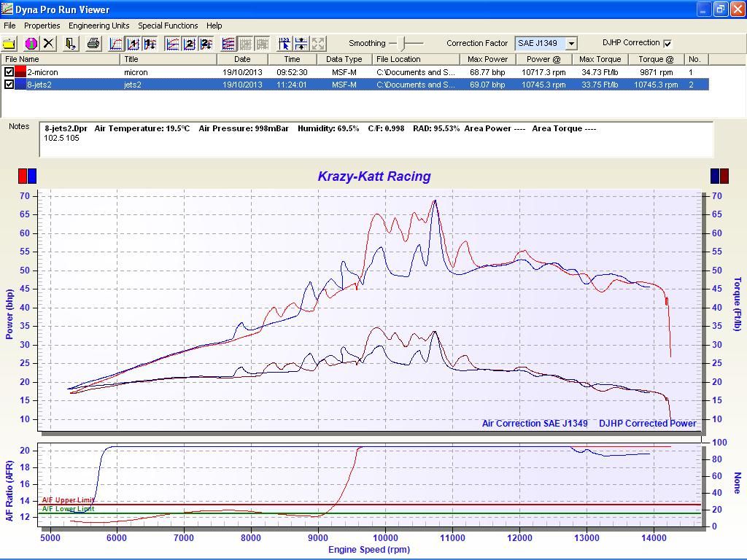Click the first greyed-out grid toolbar icon
The width and height of the screenshot is (747, 560).
tap(245, 44)
